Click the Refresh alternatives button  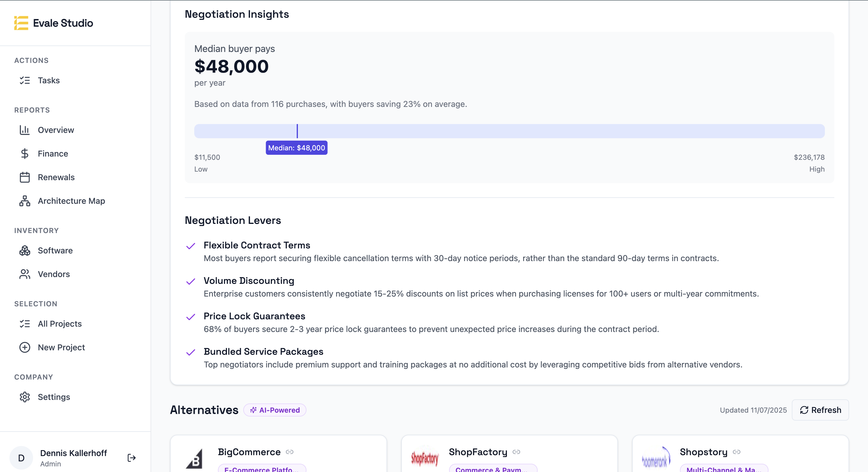(x=820, y=410)
